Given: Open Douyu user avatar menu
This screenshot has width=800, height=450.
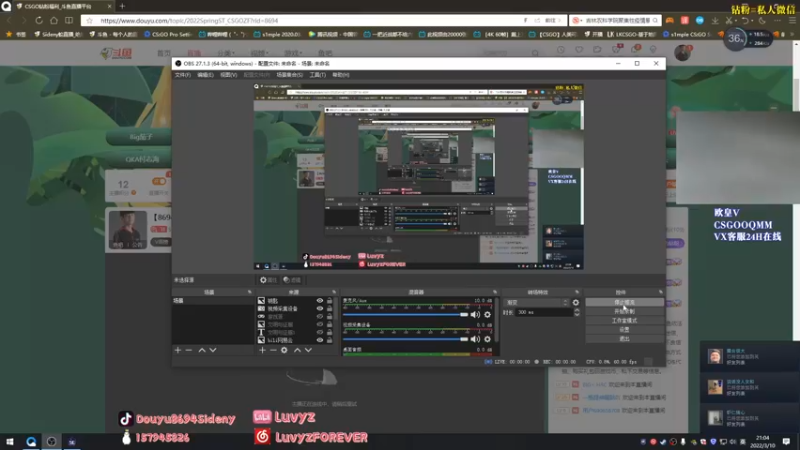Looking at the screenshot, I should [x=682, y=53].
